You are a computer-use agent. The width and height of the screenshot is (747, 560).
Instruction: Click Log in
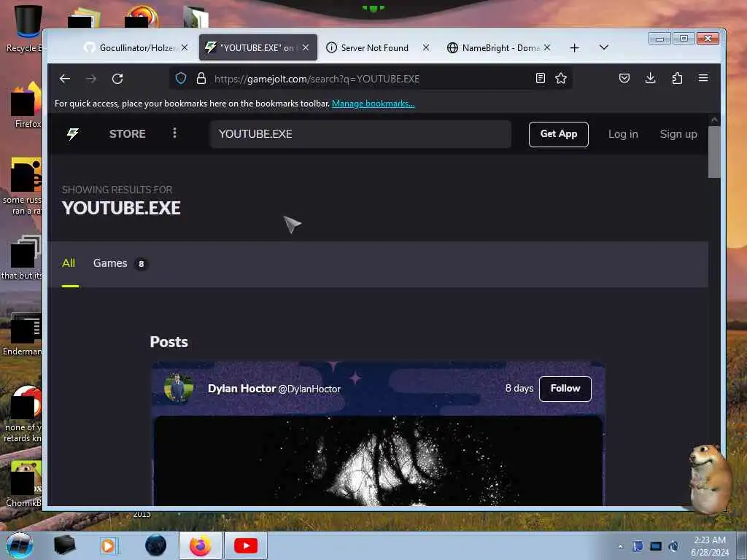coord(623,134)
